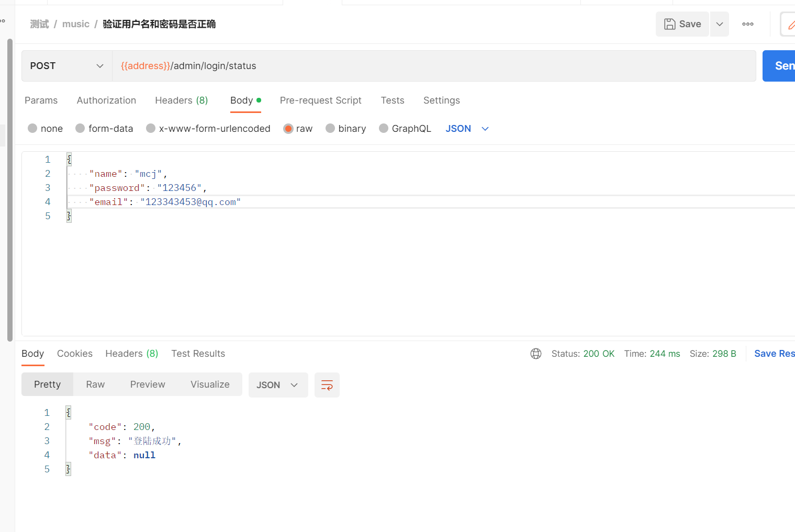Click the "data": null response line
The height and width of the screenshot is (532, 795).
click(122, 455)
